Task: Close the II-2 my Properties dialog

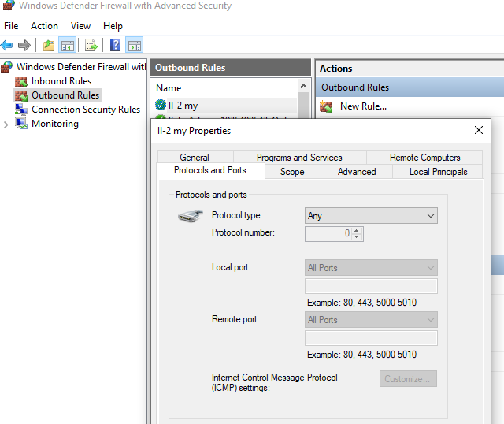Action: 479,130
